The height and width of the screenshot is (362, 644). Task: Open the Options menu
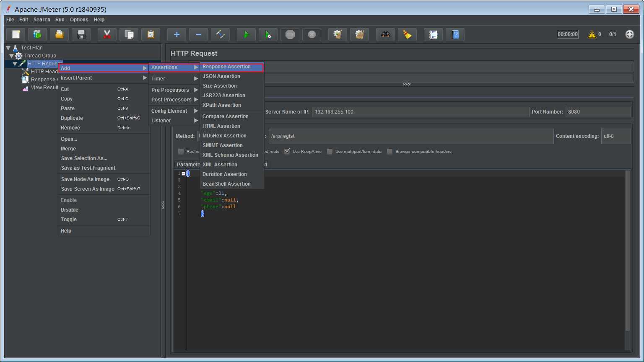coord(79,20)
